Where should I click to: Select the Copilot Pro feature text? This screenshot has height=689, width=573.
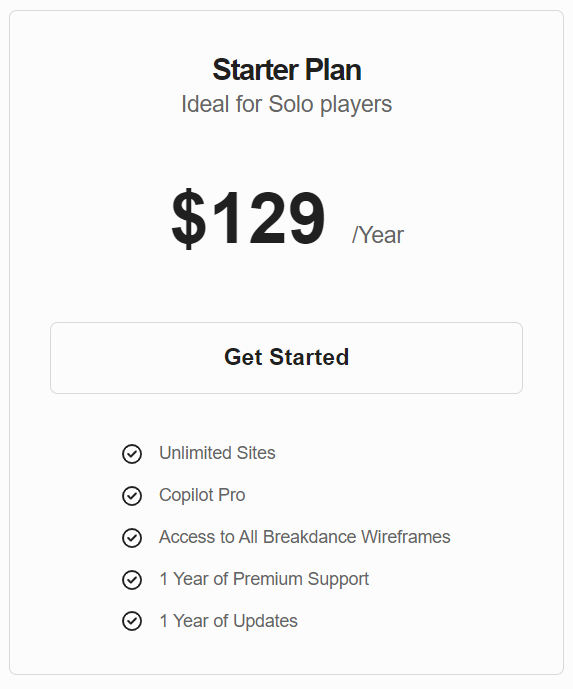(x=202, y=495)
